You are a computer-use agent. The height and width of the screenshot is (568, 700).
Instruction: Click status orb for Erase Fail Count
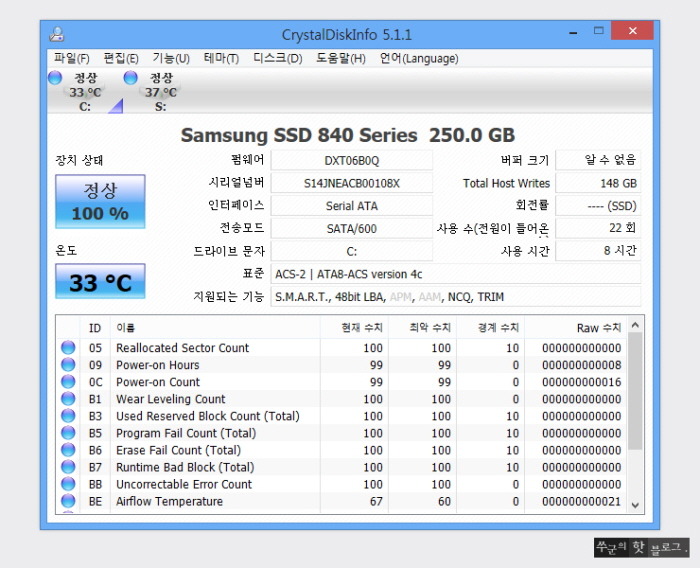68,450
